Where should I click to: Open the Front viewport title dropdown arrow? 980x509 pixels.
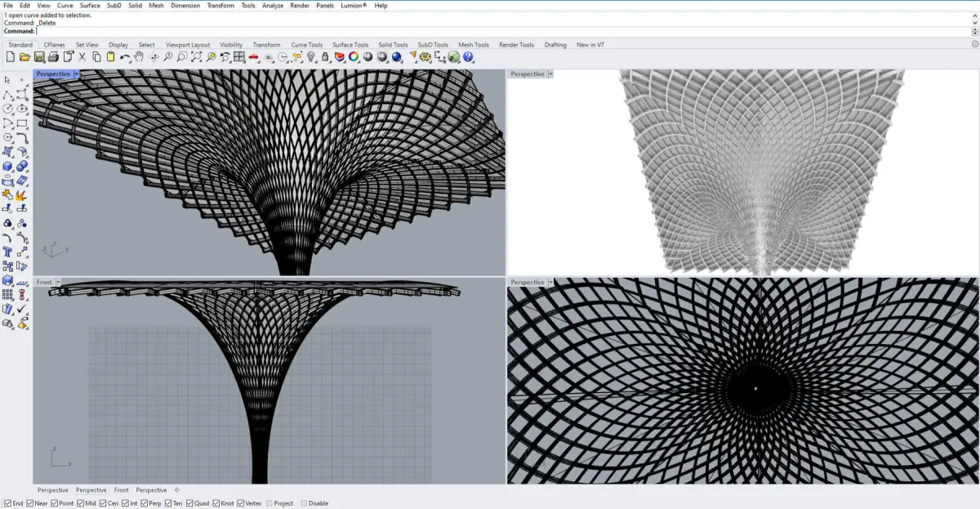pyautogui.click(x=58, y=283)
